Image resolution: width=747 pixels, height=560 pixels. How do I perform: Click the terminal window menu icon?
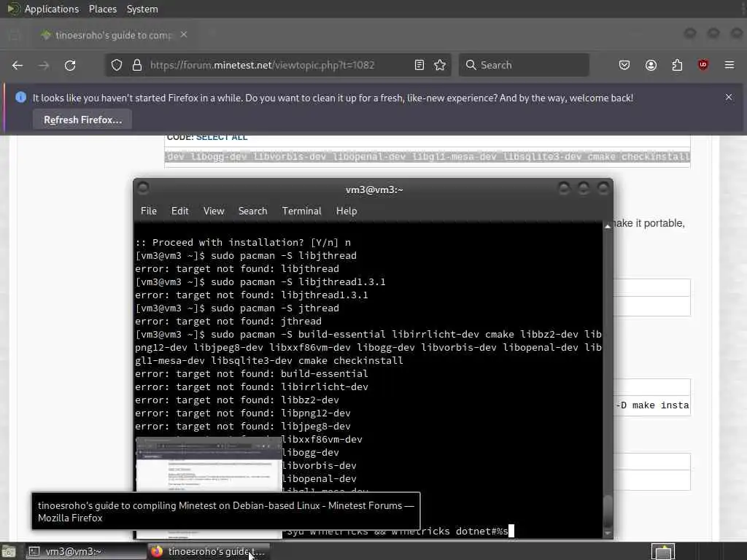pyautogui.click(x=143, y=189)
